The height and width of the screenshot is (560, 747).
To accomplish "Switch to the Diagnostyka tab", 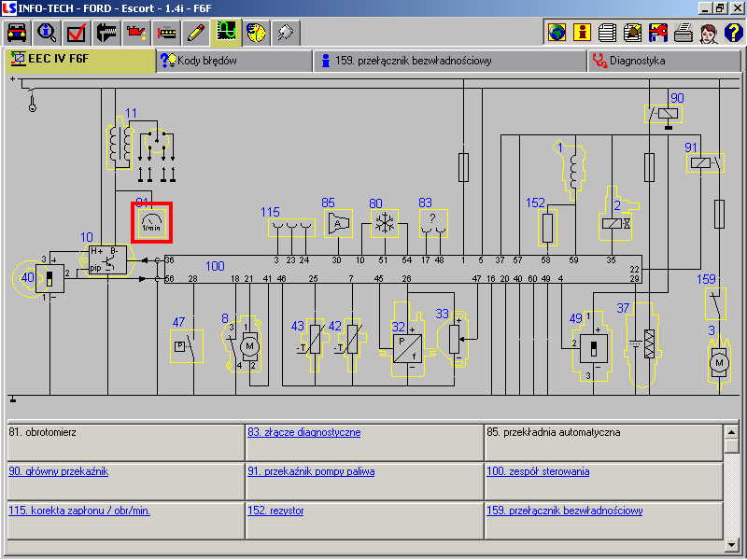I will click(x=664, y=61).
